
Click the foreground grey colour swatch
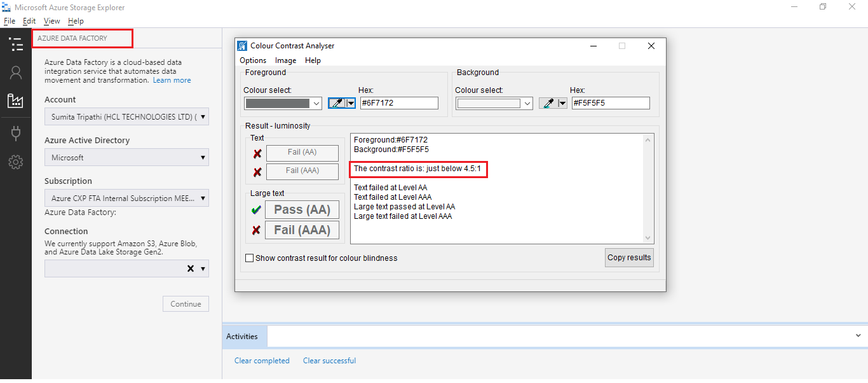coord(277,103)
